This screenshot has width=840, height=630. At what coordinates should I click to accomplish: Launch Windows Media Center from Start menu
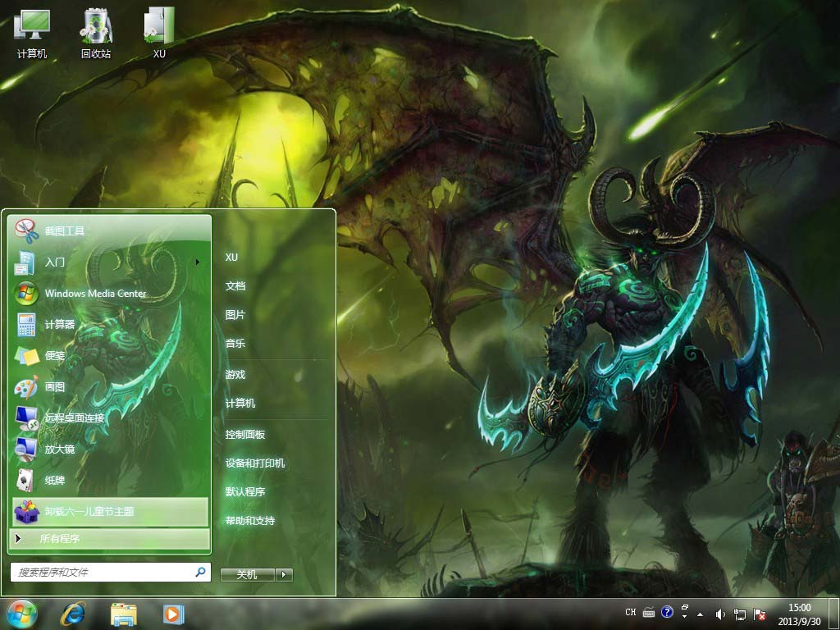(x=94, y=294)
